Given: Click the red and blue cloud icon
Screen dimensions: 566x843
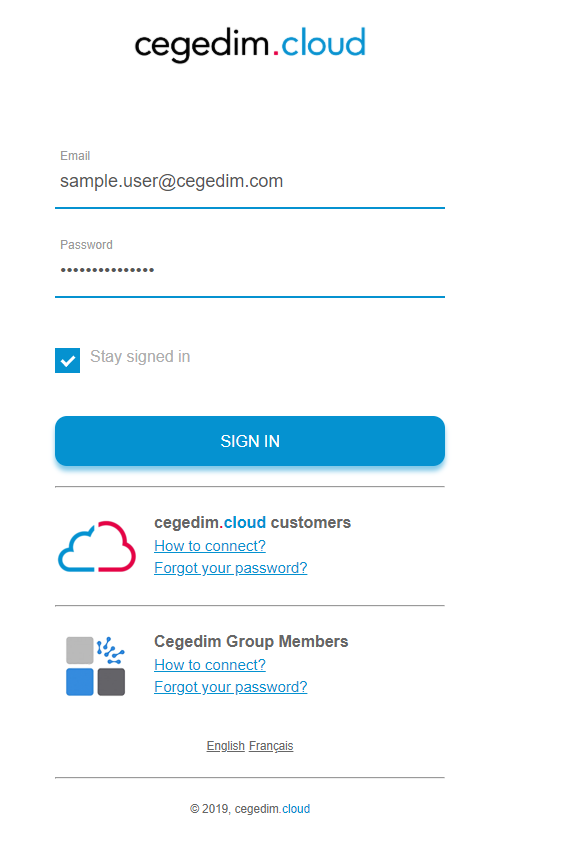Looking at the screenshot, I should point(97,546).
